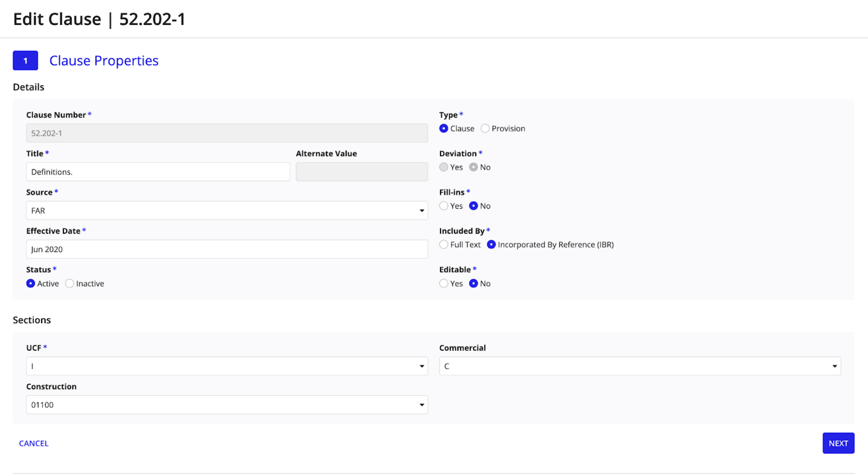Image resolution: width=868 pixels, height=475 pixels.
Task: Click the step 1 badge
Action: click(x=25, y=61)
